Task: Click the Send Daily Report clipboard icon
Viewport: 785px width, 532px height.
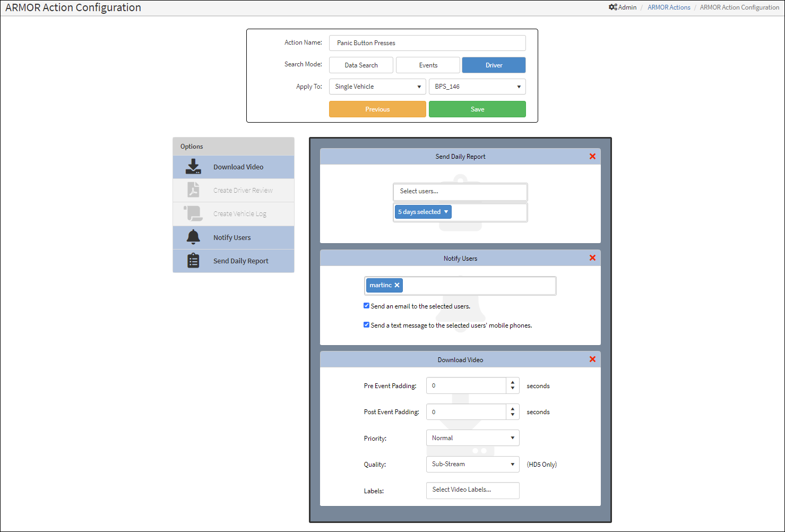Action: (193, 261)
